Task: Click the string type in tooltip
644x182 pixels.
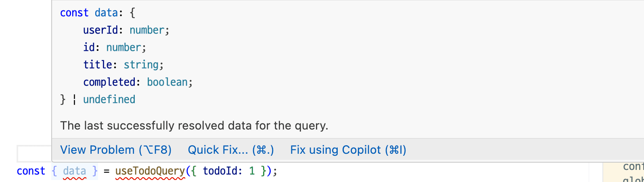Action: tap(141, 65)
